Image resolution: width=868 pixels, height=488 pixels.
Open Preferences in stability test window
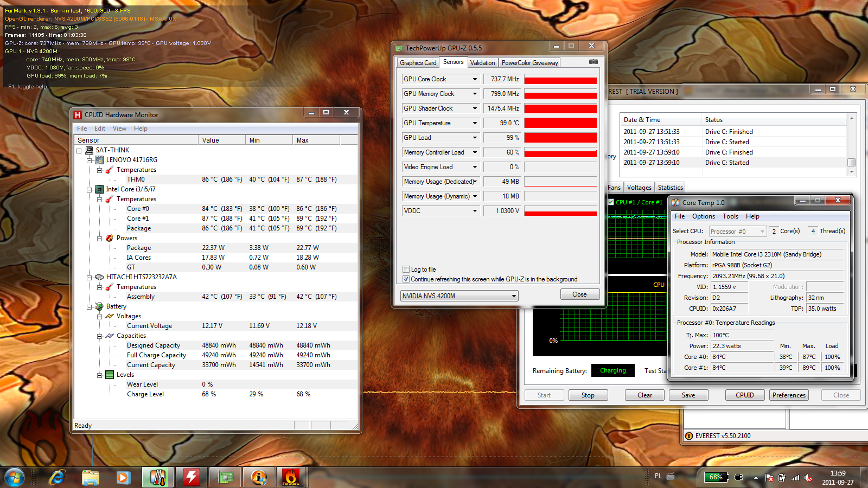789,395
